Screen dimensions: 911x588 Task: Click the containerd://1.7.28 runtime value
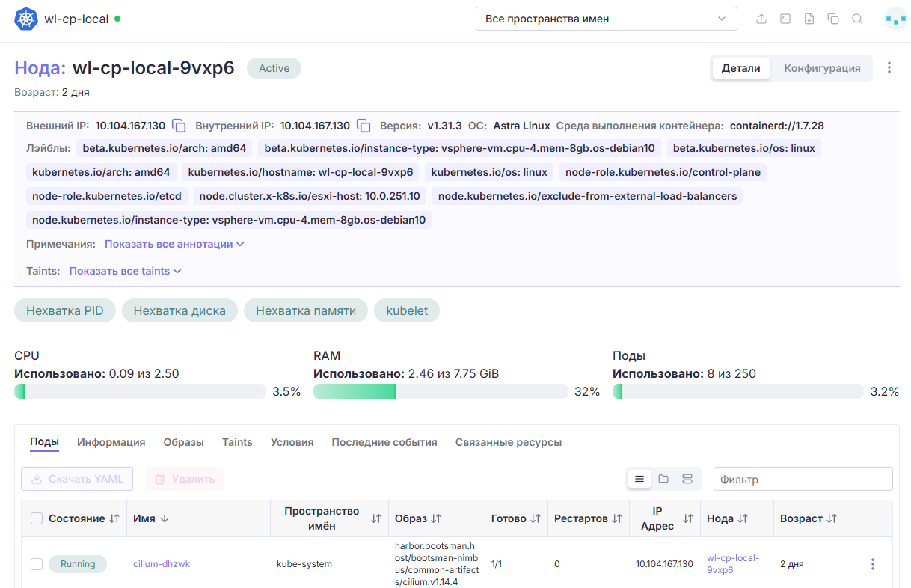[x=777, y=126]
